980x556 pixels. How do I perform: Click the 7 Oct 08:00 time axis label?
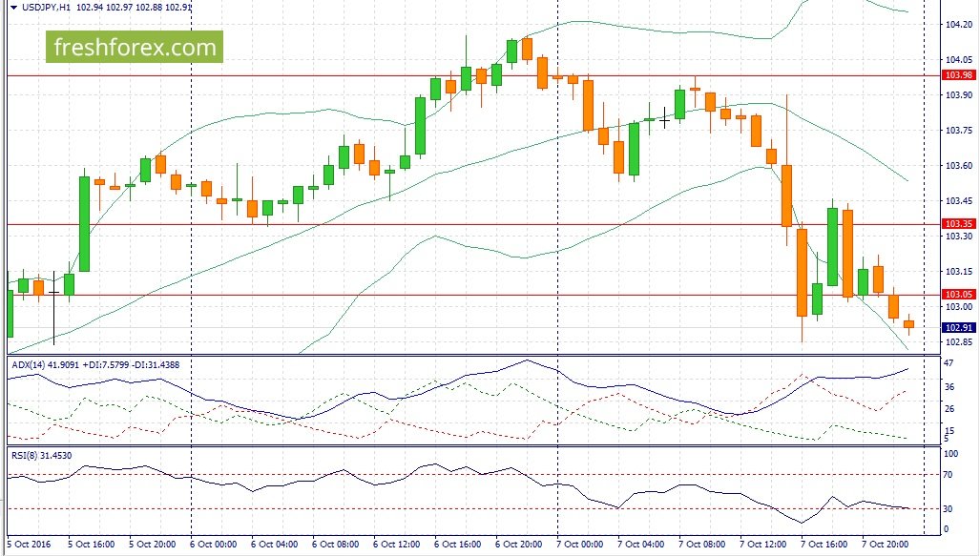[702, 545]
